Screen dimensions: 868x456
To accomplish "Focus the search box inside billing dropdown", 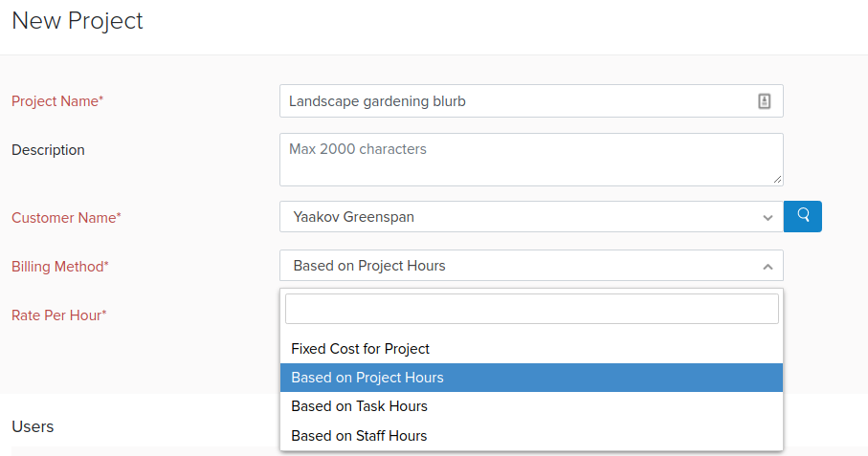I will point(531,309).
